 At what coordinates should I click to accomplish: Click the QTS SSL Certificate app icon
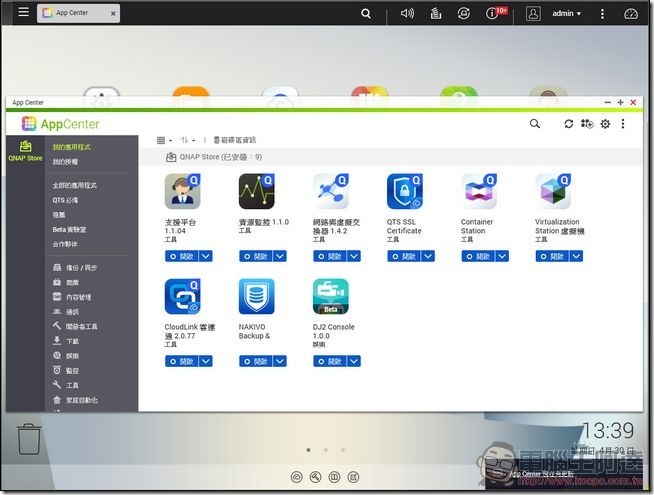coord(405,191)
